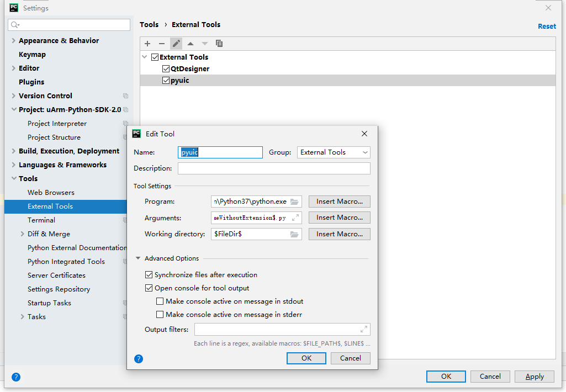
Task: Click Reset link in Settings
Action: [x=547, y=27]
